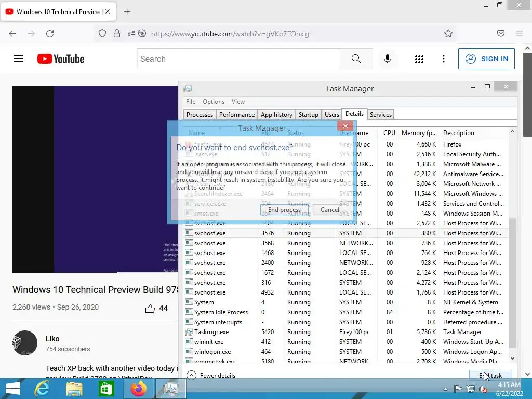The height and width of the screenshot is (399, 532).
Task: Click the video player area
Action: pyautogui.click(x=96, y=179)
